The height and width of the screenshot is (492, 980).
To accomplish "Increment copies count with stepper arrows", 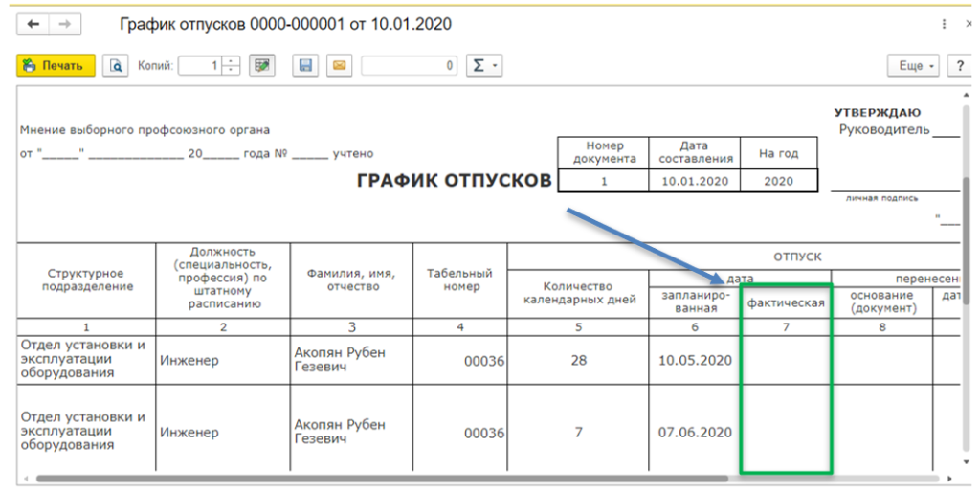I will 231,62.
